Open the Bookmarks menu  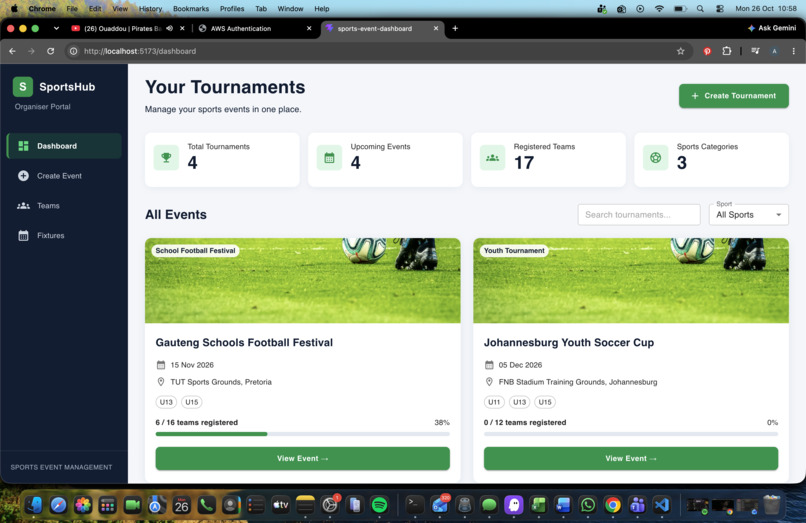point(191,9)
